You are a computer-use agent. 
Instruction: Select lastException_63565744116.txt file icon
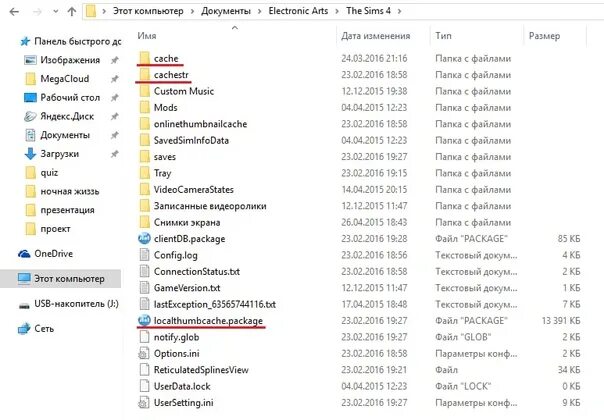(144, 304)
